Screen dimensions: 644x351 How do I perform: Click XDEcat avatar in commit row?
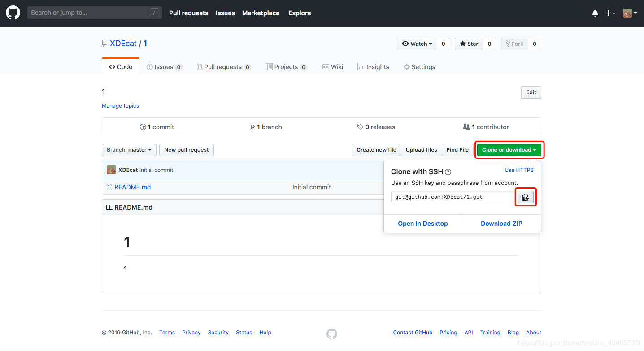point(111,170)
